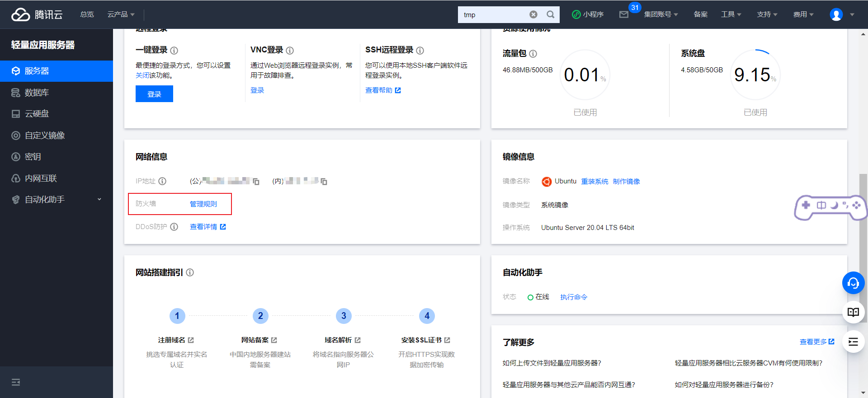The image size is (868, 398).
Task: Clear the search box text
Action: pos(533,14)
